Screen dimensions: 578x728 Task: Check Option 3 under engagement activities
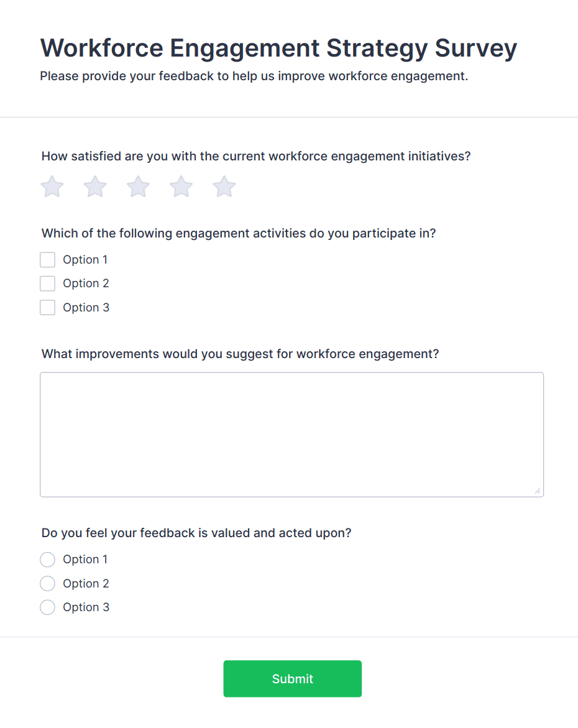point(47,307)
